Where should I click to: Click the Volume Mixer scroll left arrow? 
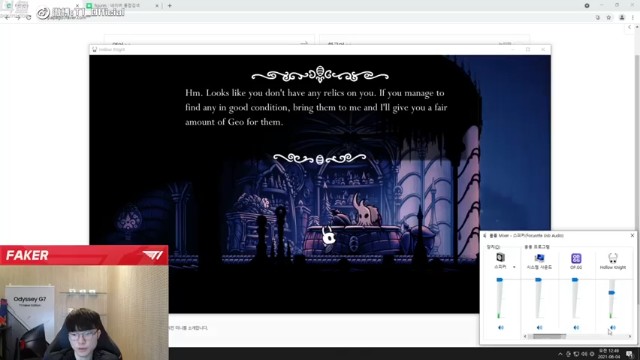[x=525, y=336]
